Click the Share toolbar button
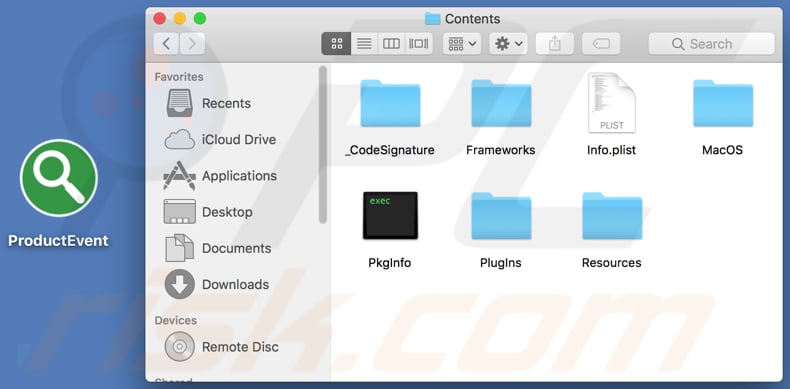Image resolution: width=790 pixels, height=389 pixels. pyautogui.click(x=555, y=44)
